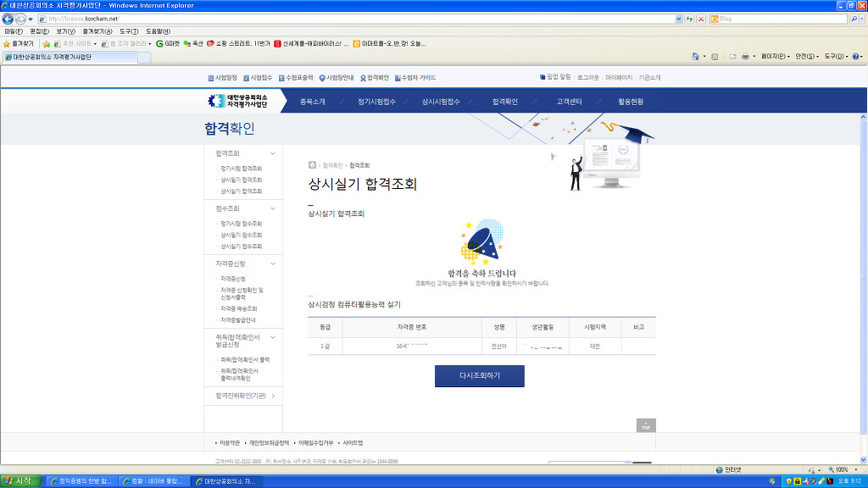Select the 종목소개 navigation tab
This screenshot has height=488, width=868.
tap(312, 102)
